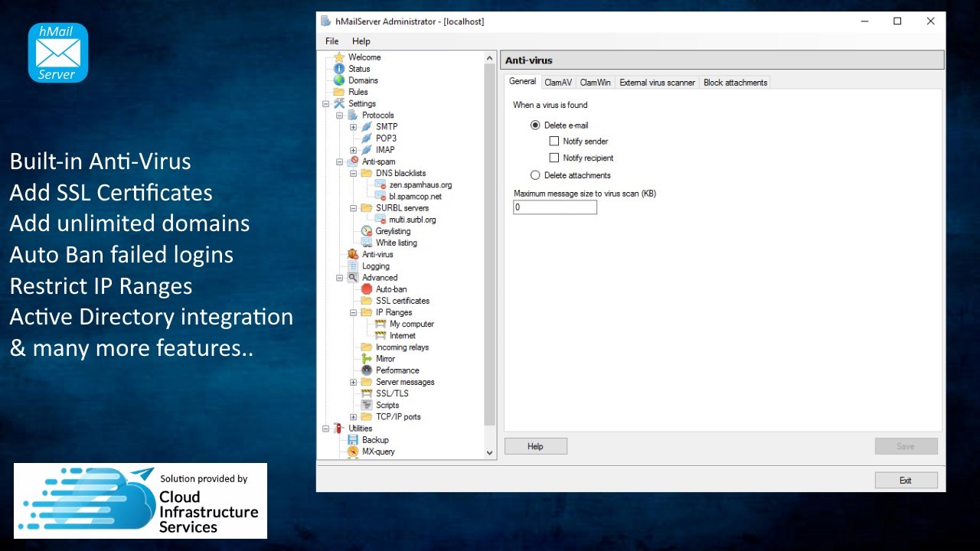This screenshot has width=980, height=551.
Task: Click the SSL certificates folder icon
Action: [367, 301]
